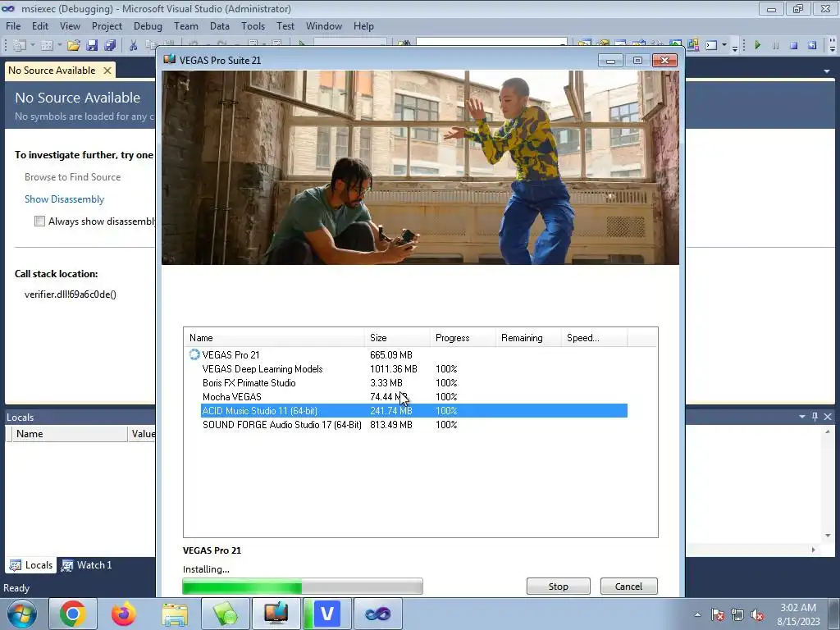The height and width of the screenshot is (630, 840).
Task: Open the Edit menu
Action: (40, 26)
